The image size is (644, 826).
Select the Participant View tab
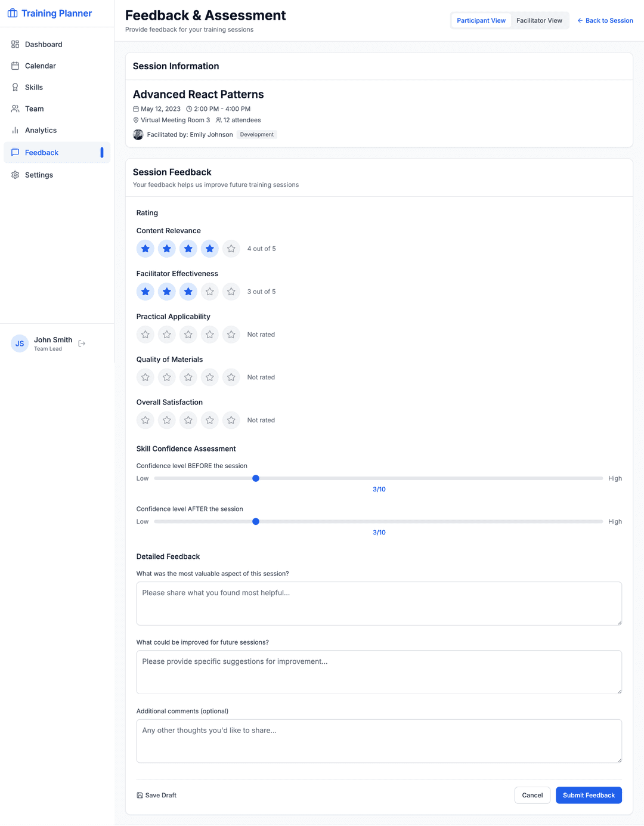point(481,20)
